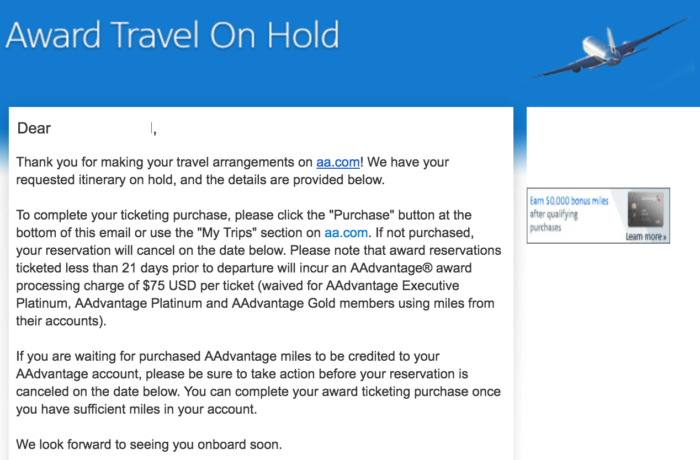Click "after qualifying purchases" text in the ad

pos(554,221)
